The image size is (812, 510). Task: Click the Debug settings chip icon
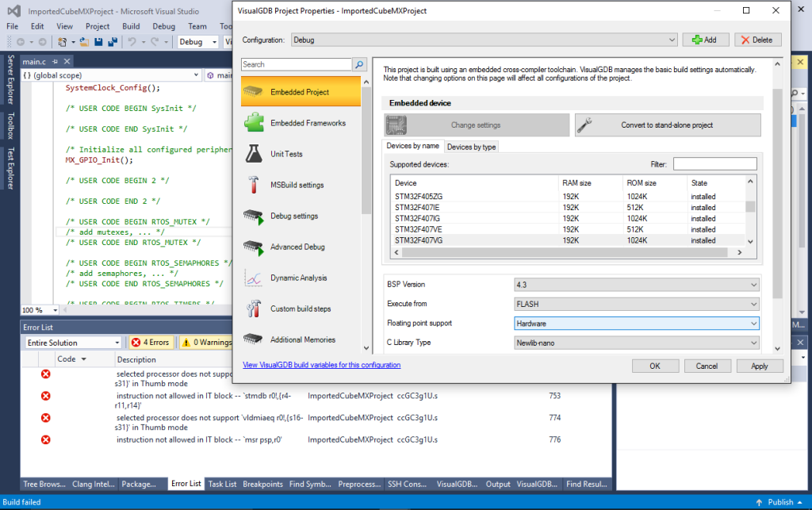pos(254,216)
